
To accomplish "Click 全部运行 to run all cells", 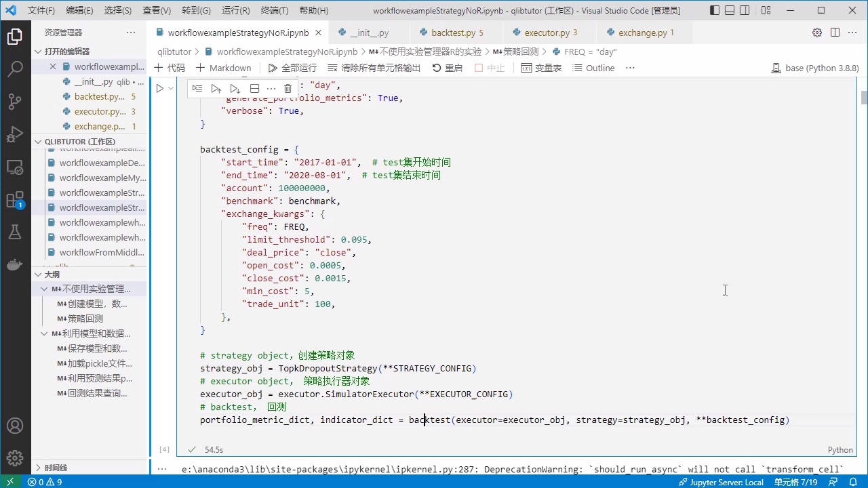I will pyautogui.click(x=292, y=68).
